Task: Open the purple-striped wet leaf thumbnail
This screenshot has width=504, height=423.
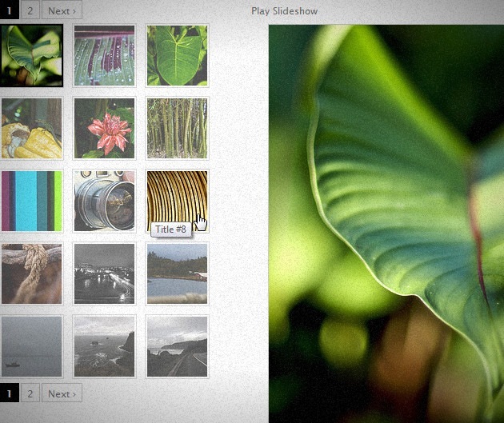Action: [104, 55]
